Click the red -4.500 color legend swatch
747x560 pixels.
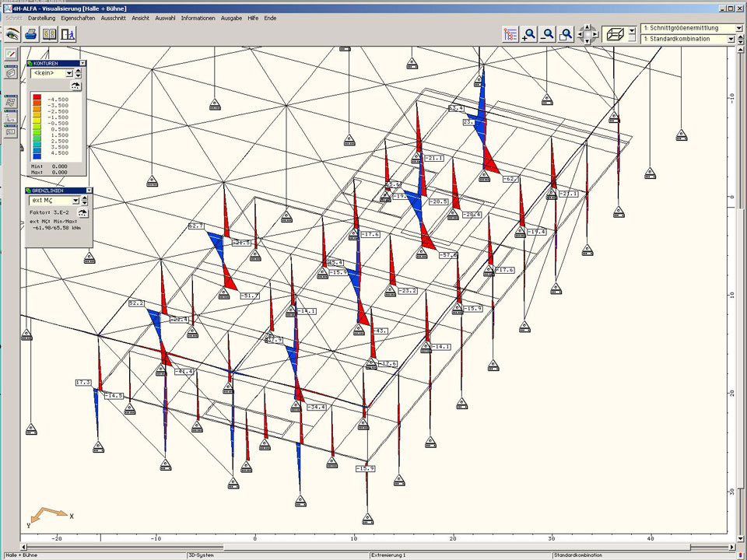point(37,100)
